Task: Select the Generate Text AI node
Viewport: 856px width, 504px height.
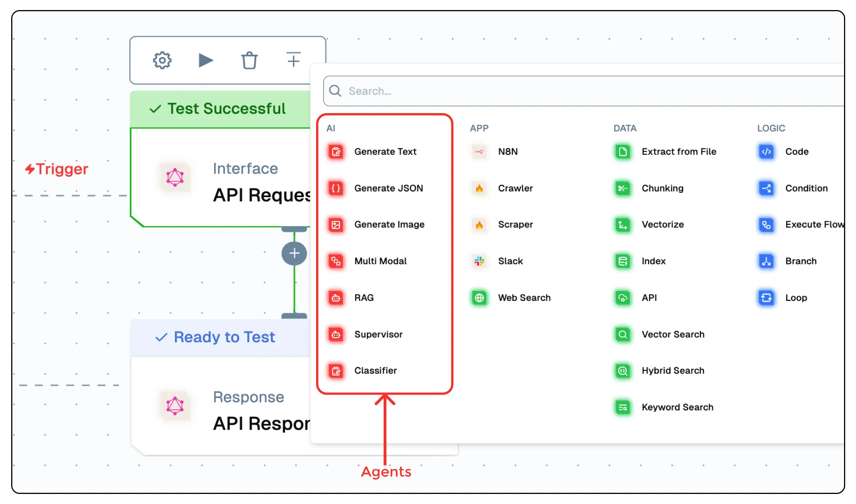Action: [385, 152]
